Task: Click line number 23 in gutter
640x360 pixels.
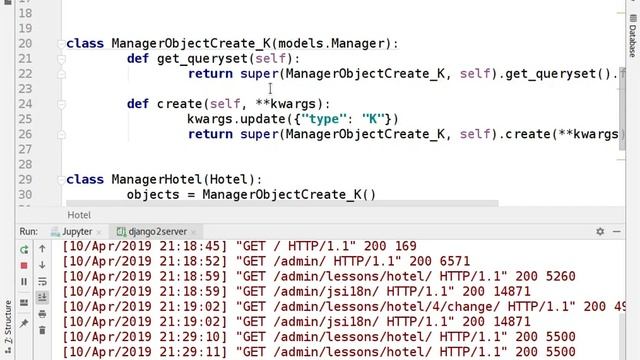Action: pos(25,89)
